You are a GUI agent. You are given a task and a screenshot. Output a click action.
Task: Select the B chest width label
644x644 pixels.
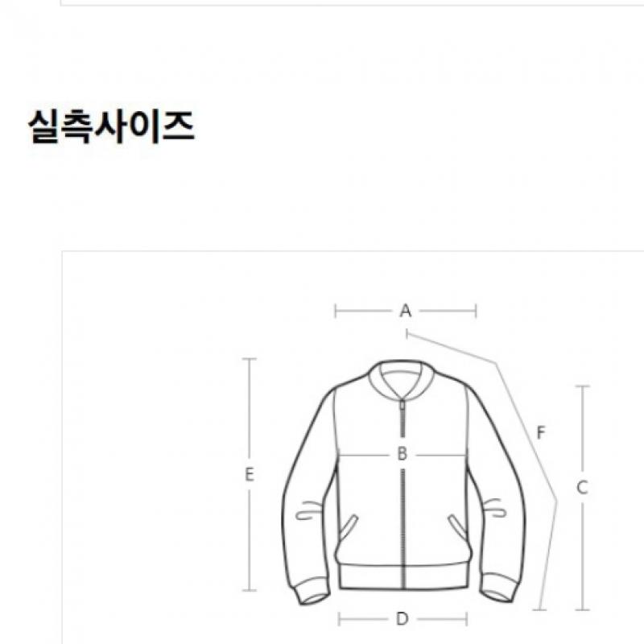click(x=402, y=454)
